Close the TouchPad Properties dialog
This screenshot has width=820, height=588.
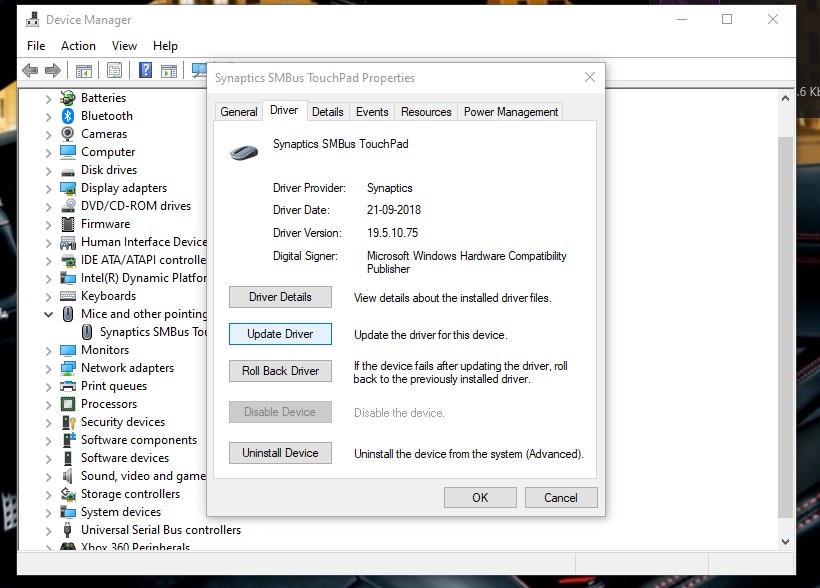point(590,77)
